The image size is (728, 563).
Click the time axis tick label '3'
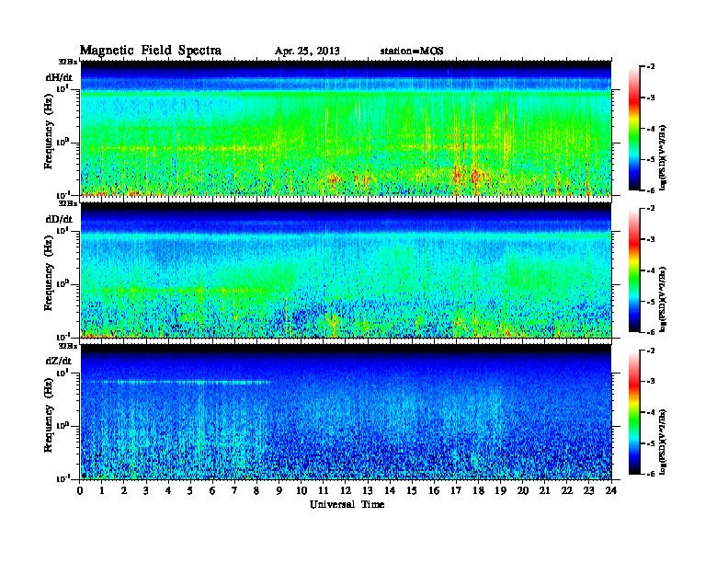[147, 491]
